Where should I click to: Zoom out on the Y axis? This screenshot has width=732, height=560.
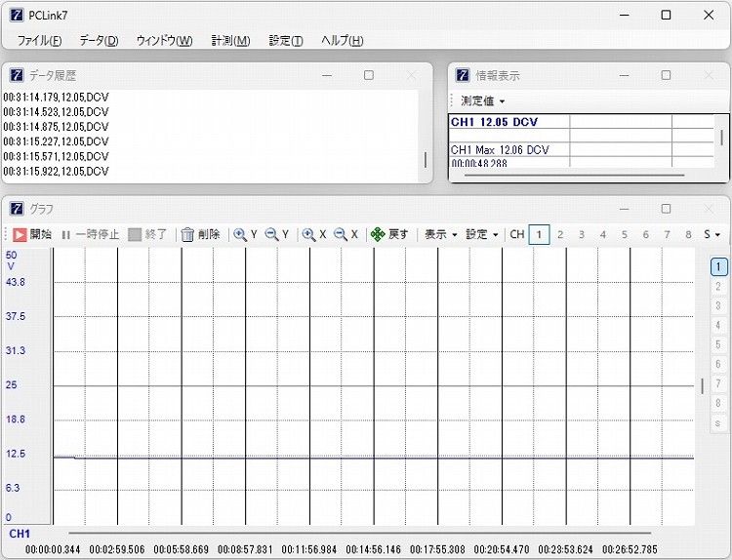(x=272, y=234)
